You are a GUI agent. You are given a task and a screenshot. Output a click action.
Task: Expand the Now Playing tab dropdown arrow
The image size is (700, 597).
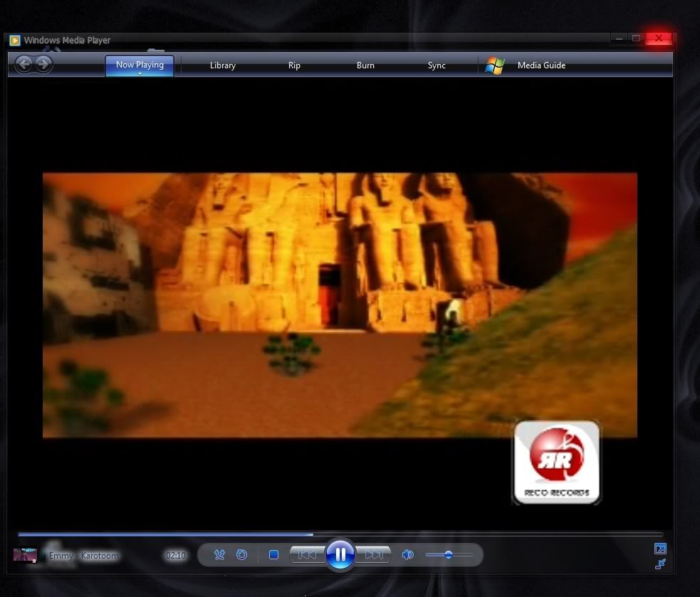(x=140, y=73)
